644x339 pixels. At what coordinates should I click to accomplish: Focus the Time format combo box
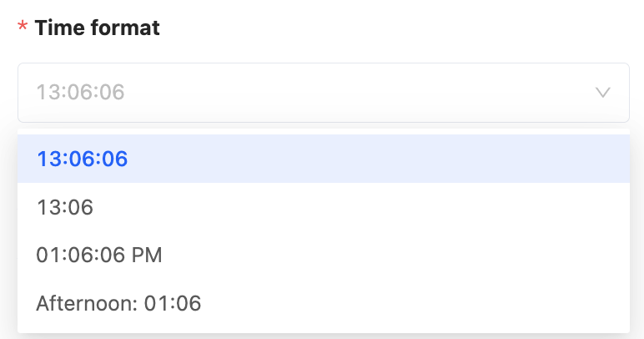pyautogui.click(x=323, y=93)
